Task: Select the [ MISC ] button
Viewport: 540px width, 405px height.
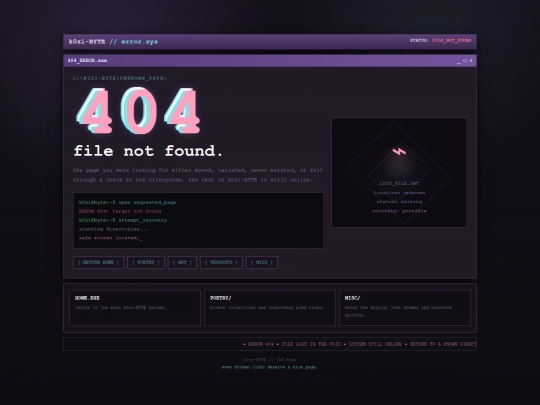Action: (x=262, y=262)
